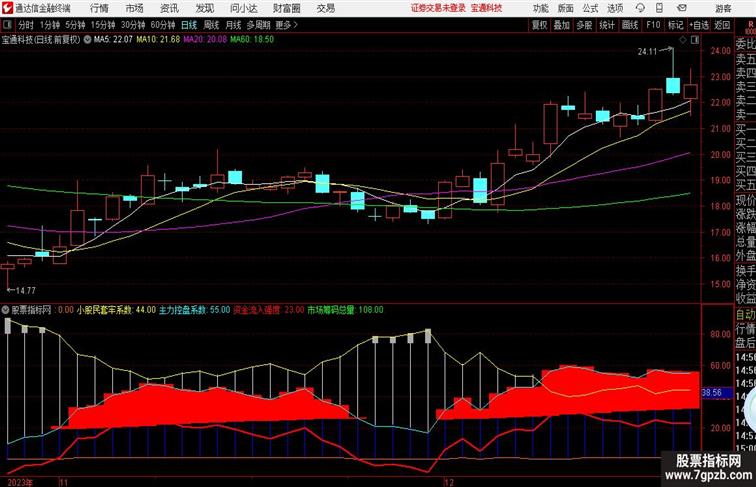Click the MA5: 22.07 label
This screenshot has height=487, width=756.
click(113, 40)
